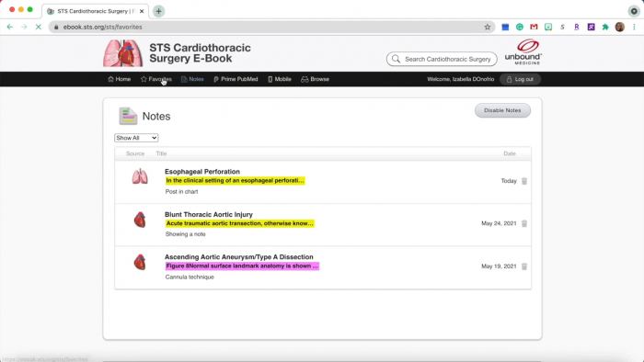Delete the Ascending Aortic Aneurysm note via trash

(524, 266)
